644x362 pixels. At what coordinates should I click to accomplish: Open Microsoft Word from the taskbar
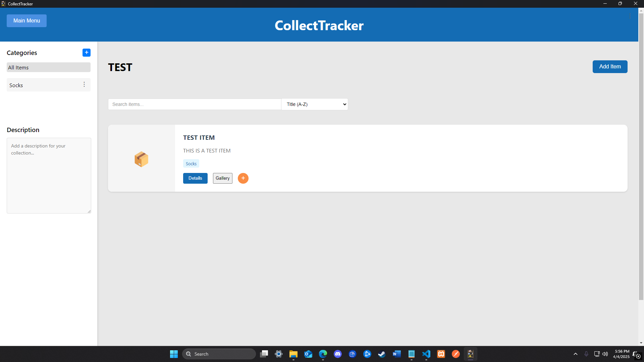point(397,354)
